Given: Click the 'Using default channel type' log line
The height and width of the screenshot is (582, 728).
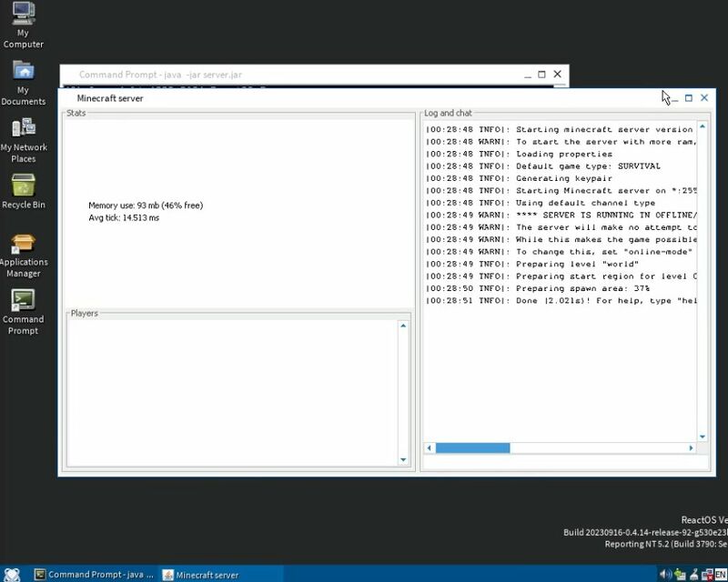Looking at the screenshot, I should point(541,203).
